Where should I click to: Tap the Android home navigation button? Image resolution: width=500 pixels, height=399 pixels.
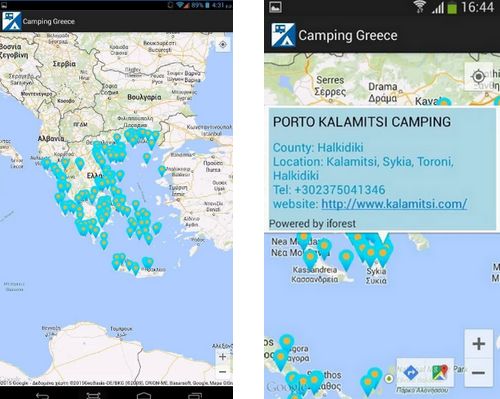tap(144, 395)
